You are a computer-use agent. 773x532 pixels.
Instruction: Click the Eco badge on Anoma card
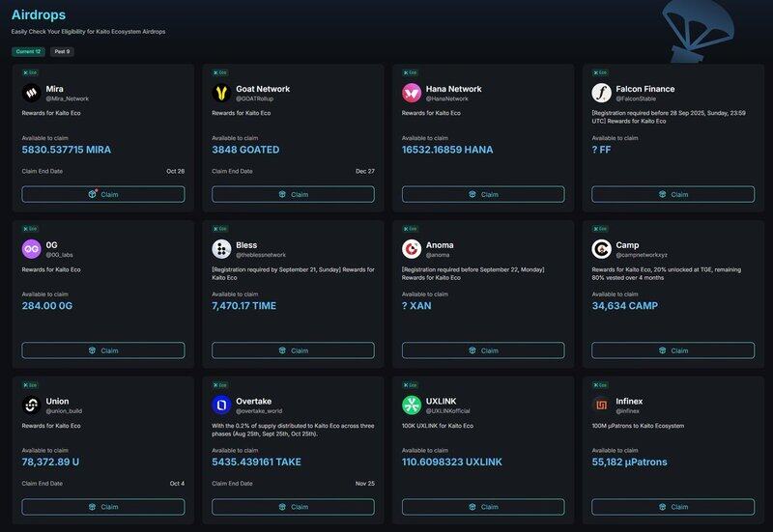[x=410, y=229]
